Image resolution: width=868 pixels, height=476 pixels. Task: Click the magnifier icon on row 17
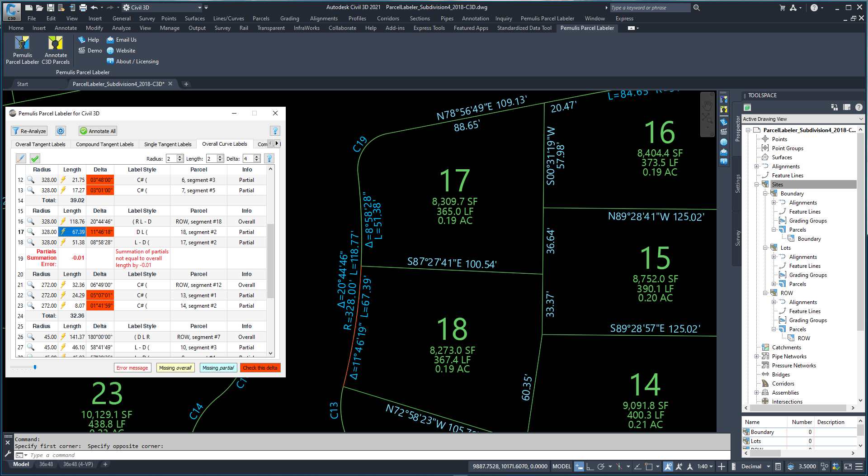(31, 232)
